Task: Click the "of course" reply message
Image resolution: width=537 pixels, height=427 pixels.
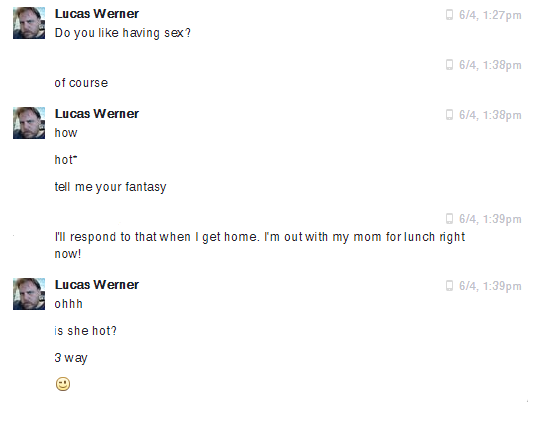Action: 81,83
